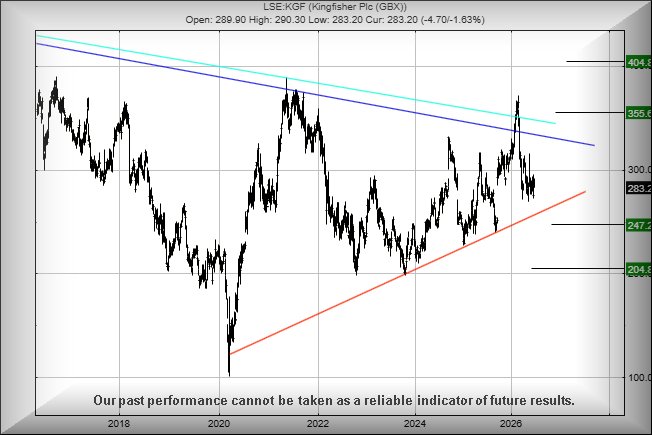The height and width of the screenshot is (435, 652).
Task: Click the 100.0 price axis label
Action: 640,377
